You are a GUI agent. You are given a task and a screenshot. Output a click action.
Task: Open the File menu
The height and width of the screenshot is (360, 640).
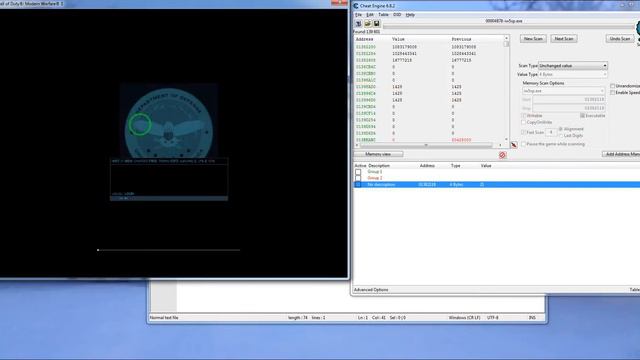click(358, 15)
